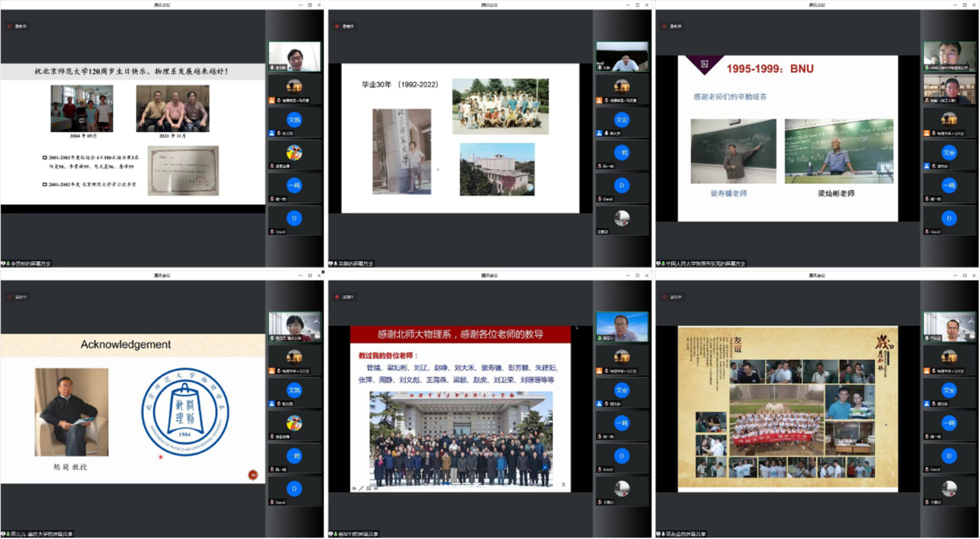The width and height of the screenshot is (980, 539).
Task: Click the '一鸣' avatar in the bottom-middle meeting window
Action: pos(622,423)
